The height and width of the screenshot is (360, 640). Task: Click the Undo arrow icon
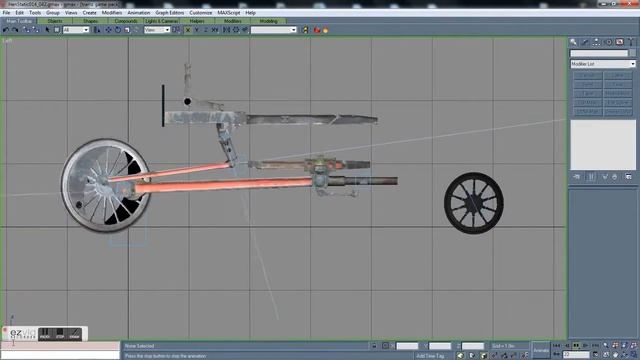coord(6,30)
